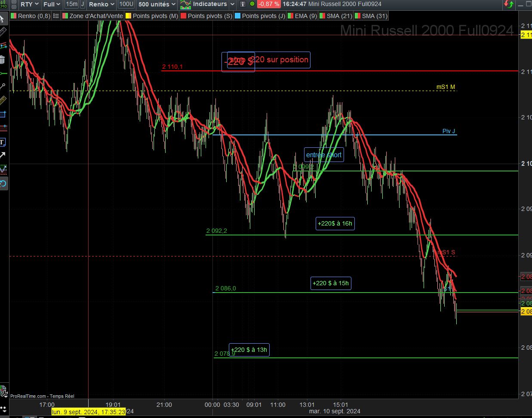
Task: Click the trash can delete tool
Action: pyautogui.click(x=3, y=60)
